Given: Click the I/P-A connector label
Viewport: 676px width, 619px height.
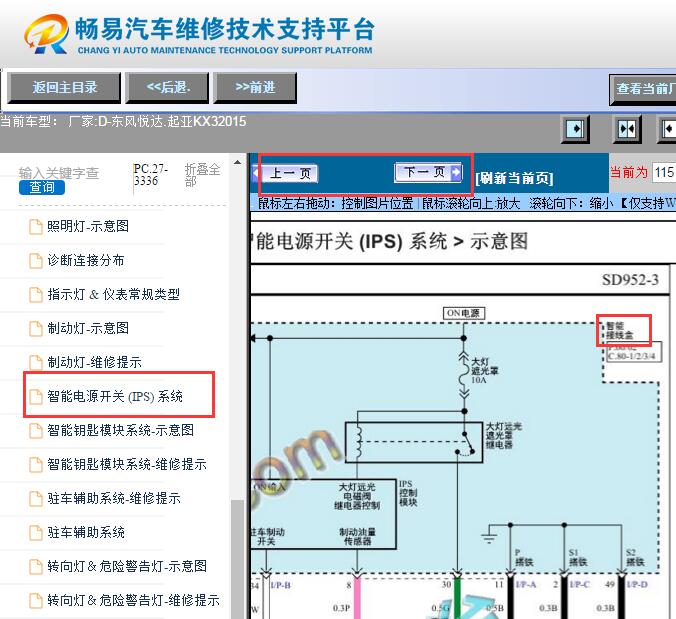Looking at the screenshot, I should [526, 585].
